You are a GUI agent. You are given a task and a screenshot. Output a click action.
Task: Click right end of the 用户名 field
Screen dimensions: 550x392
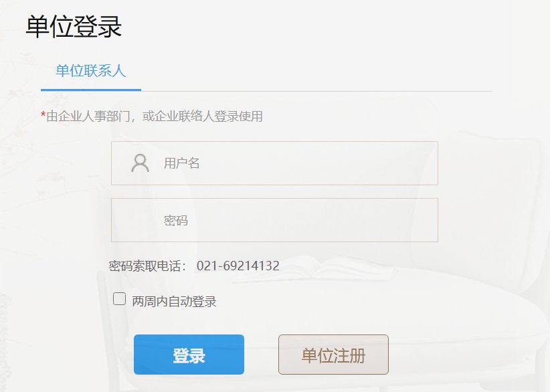click(422, 163)
